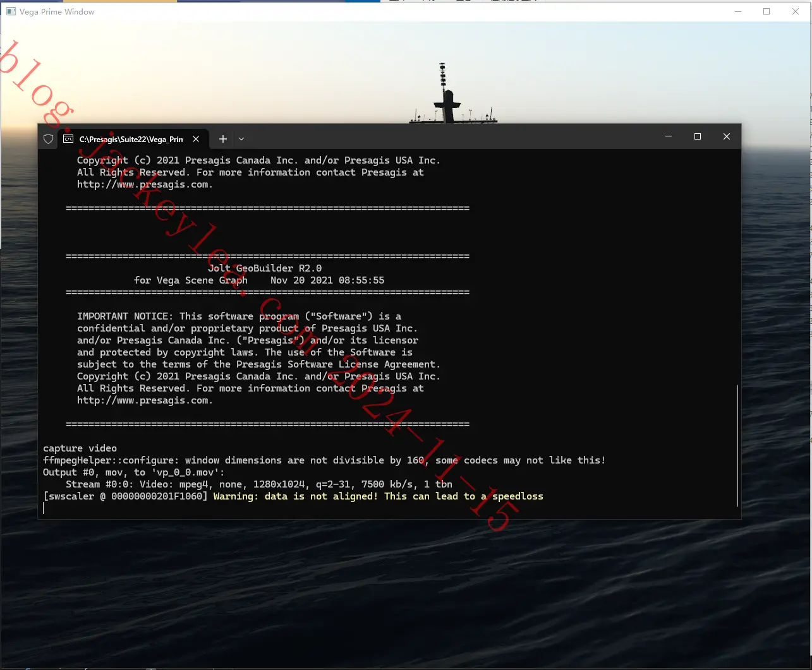The width and height of the screenshot is (812, 670).
Task: Open a new terminal tab with the plus icon
Action: [x=222, y=139]
